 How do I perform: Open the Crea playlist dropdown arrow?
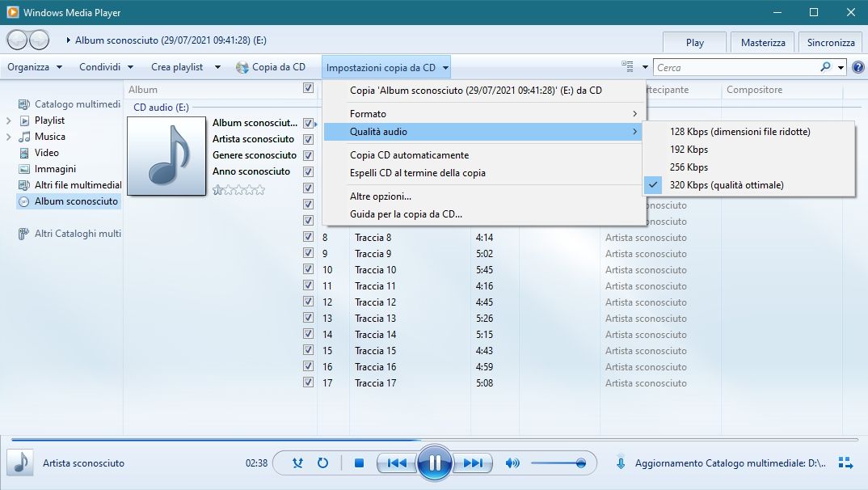(217, 67)
